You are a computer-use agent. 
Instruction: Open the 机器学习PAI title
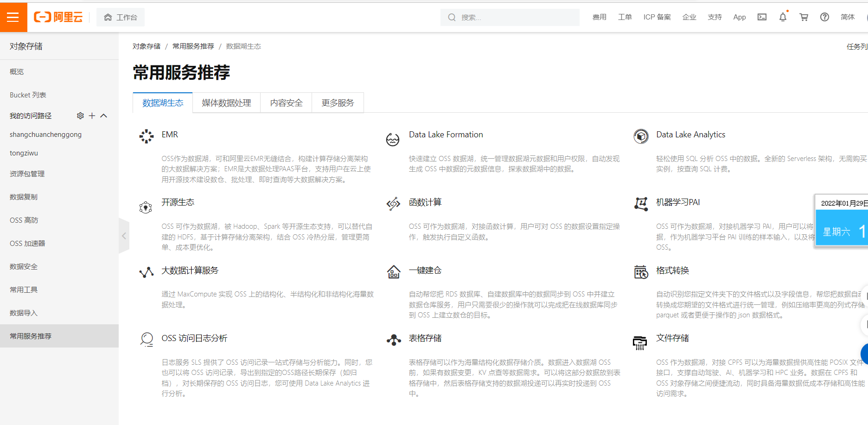point(678,202)
